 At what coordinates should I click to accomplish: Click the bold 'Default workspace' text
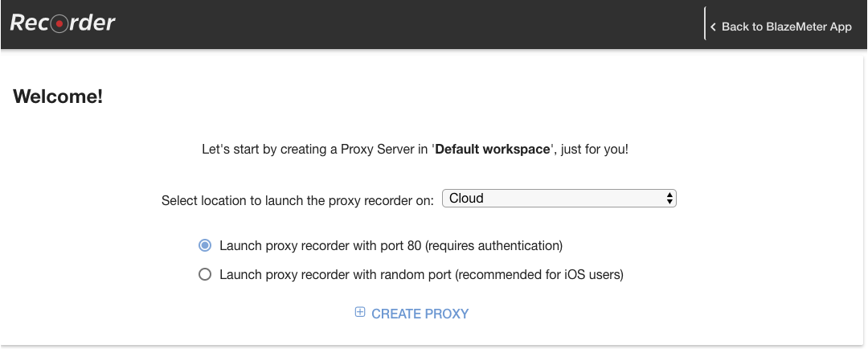click(x=493, y=150)
